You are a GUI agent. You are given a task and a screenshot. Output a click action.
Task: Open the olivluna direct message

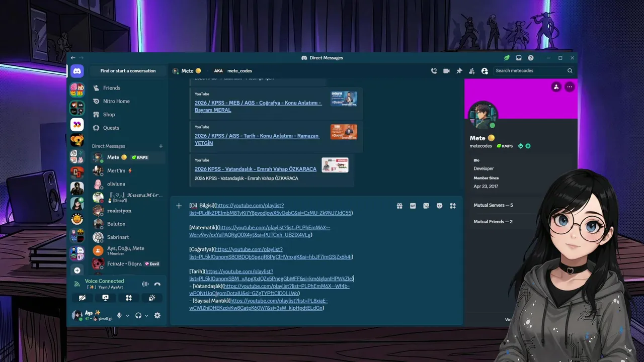click(x=128, y=184)
